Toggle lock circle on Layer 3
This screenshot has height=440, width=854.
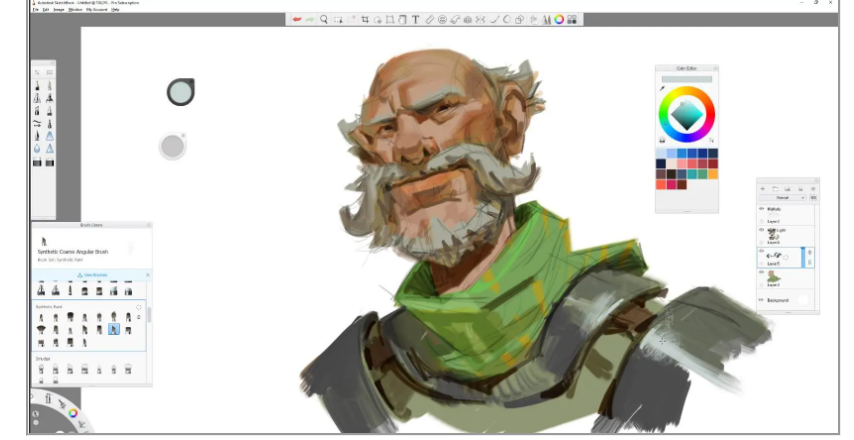point(761,285)
